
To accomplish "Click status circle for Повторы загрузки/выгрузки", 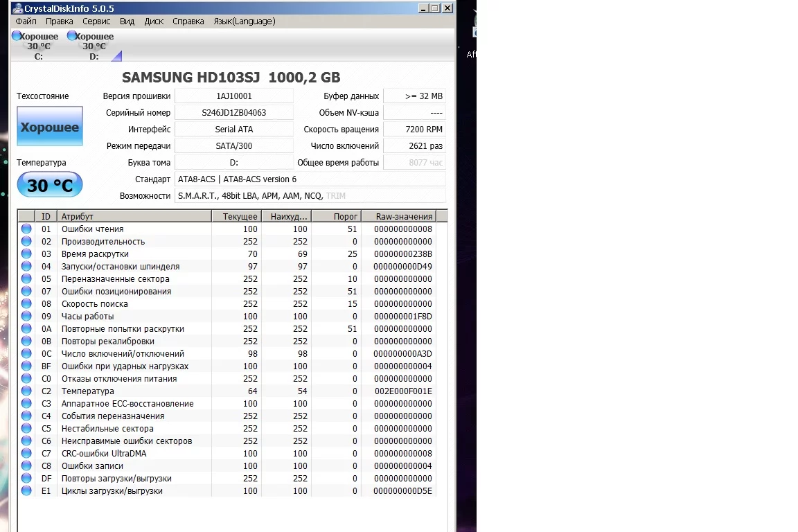I will coord(26,479).
